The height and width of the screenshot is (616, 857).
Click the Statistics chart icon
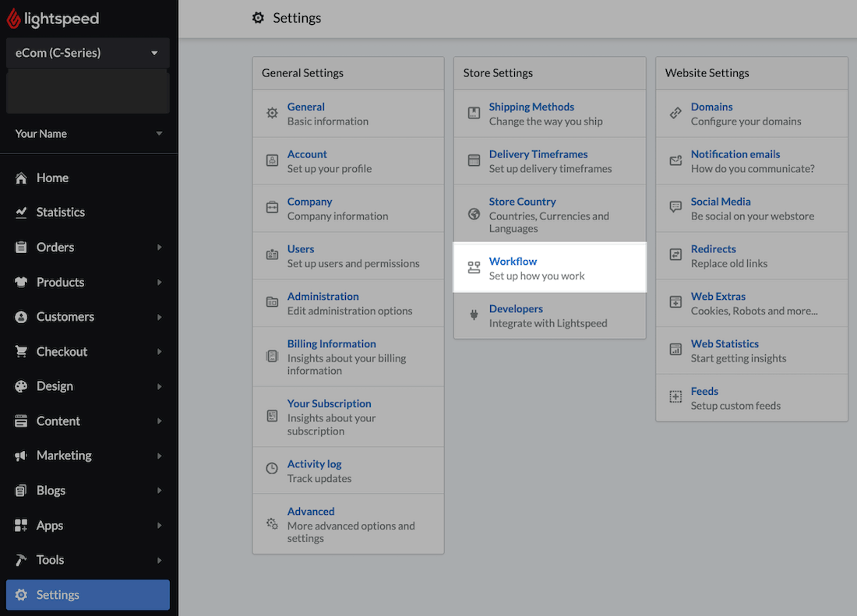click(x=20, y=212)
